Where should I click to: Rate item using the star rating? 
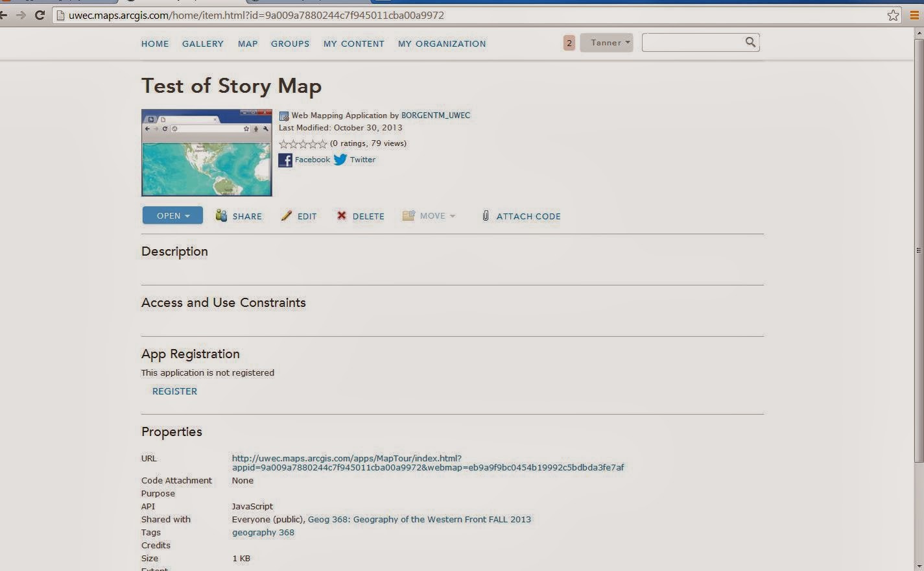click(303, 144)
